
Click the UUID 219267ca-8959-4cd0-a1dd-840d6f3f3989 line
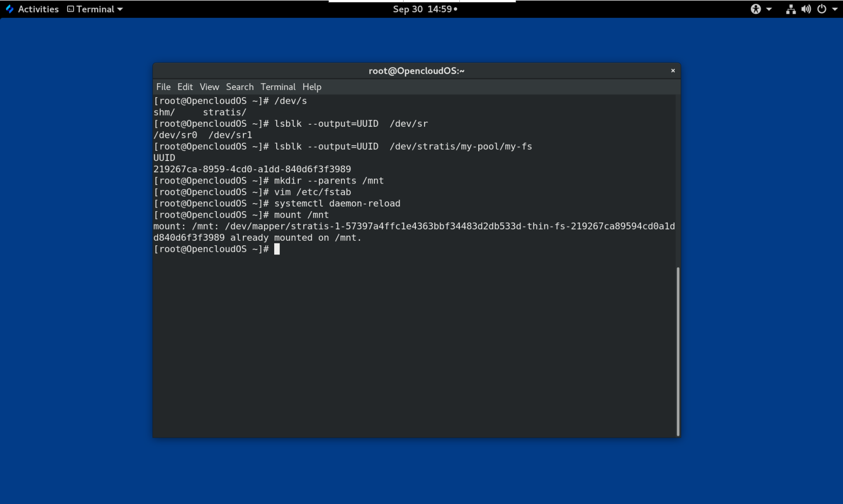tap(252, 169)
